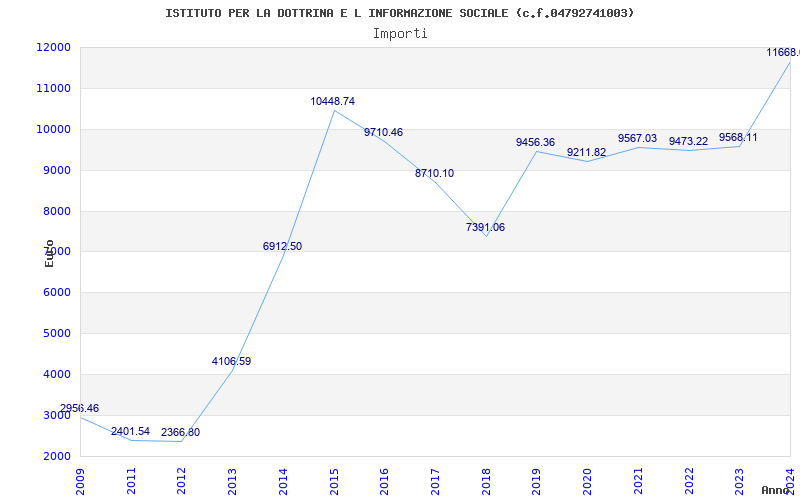Viewport: 800px width, 500px height.
Task: Click y-axis tick label 10000
Action: click(x=53, y=130)
